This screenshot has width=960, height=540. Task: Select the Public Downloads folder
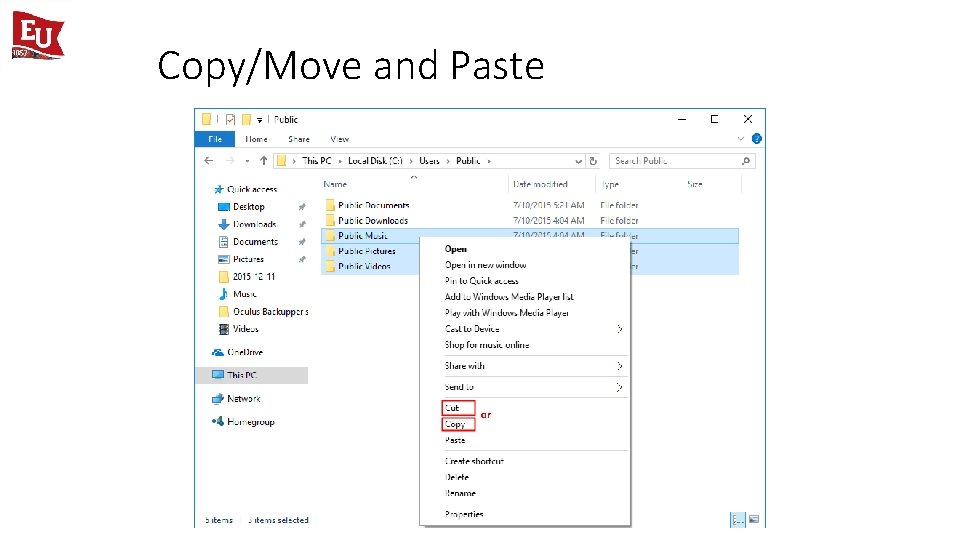tap(373, 220)
